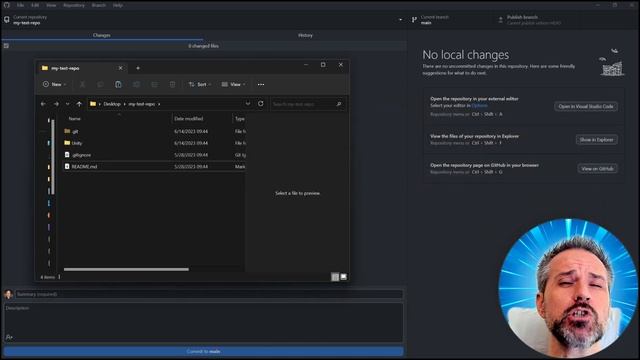This screenshot has width=640, height=360.
Task: Click the Unity folder icon
Action: point(67,143)
